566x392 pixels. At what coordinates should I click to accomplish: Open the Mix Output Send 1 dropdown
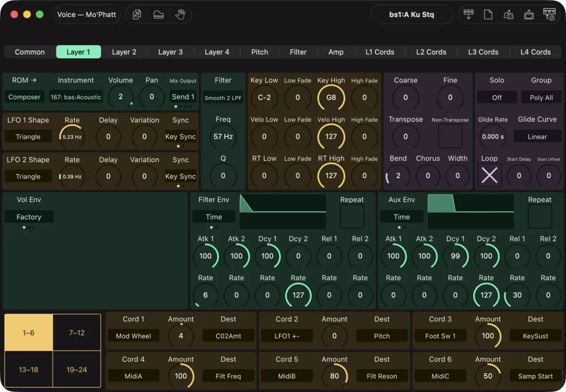pyautogui.click(x=183, y=97)
